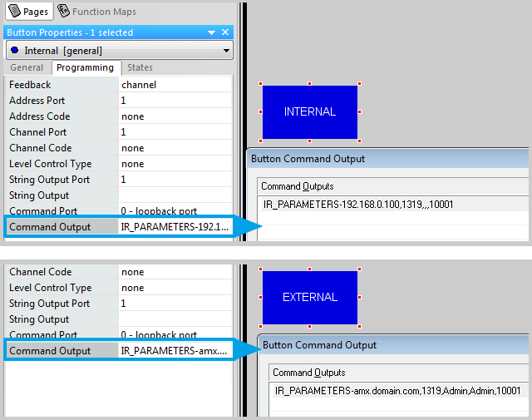The height and width of the screenshot is (420, 532).
Task: Select the INTERNAL blue button on canvas
Action: [x=310, y=112]
